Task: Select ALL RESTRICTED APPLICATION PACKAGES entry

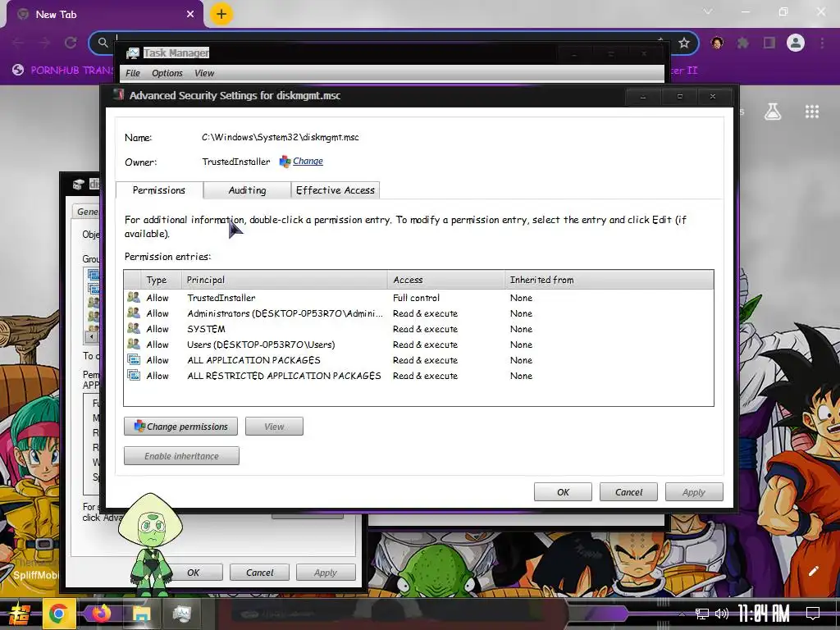Action: (x=418, y=376)
